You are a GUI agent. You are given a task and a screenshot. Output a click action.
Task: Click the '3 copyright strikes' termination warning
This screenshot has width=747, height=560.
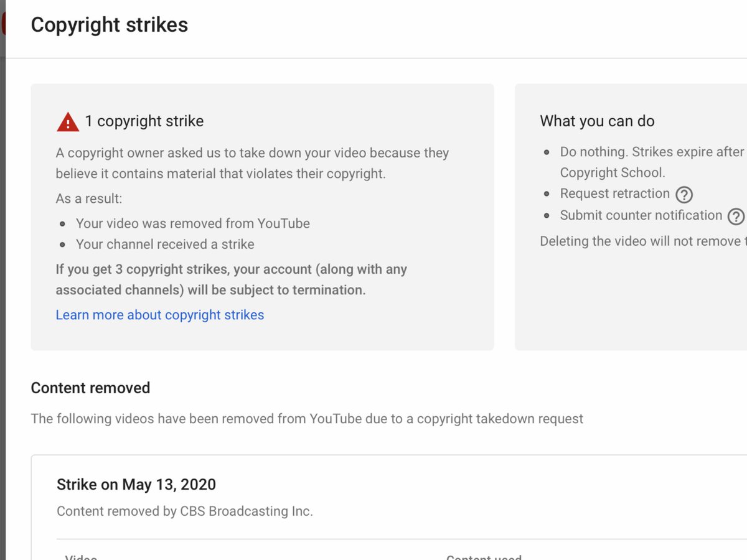(x=232, y=280)
